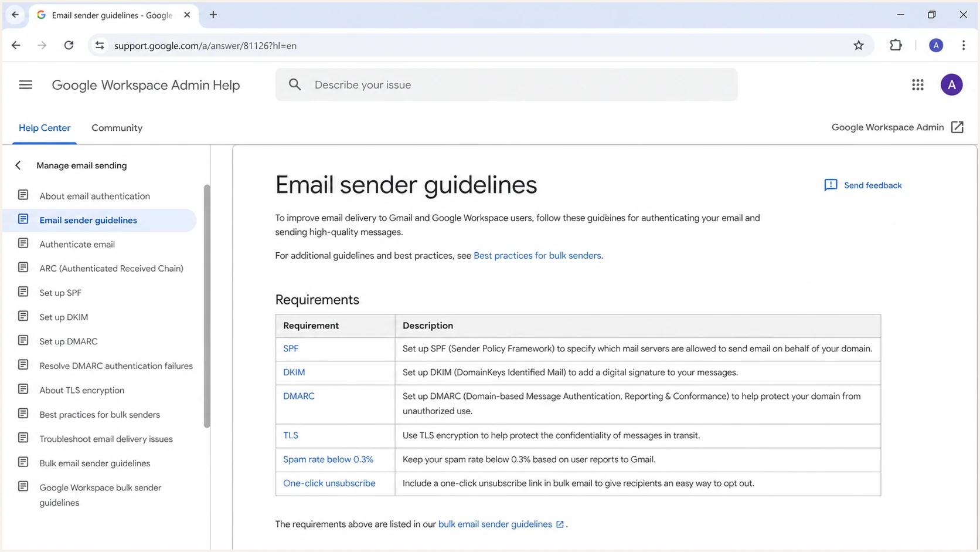Focus the Describe your issue search field
Screen dimensions: 980x552
point(506,84)
